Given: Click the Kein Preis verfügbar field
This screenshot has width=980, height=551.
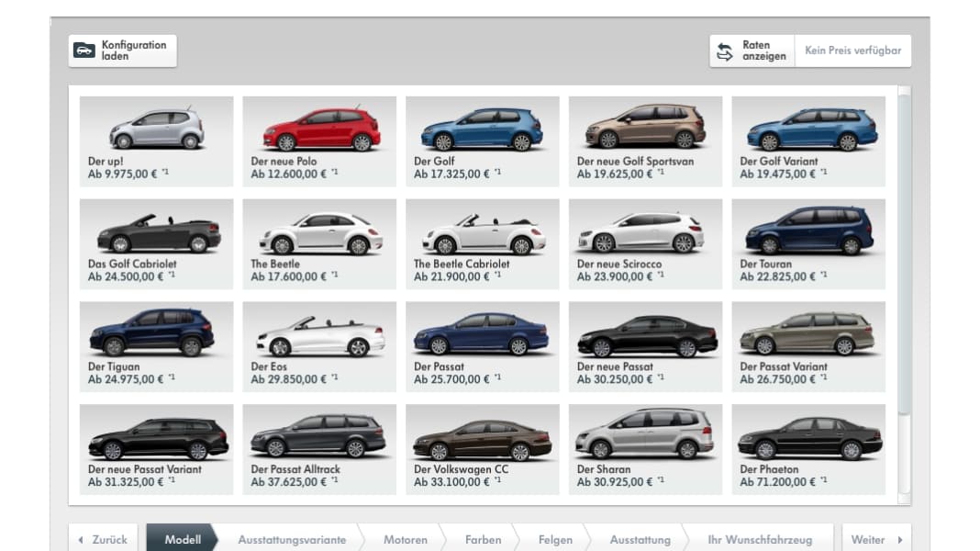Looking at the screenshot, I should click(x=852, y=51).
